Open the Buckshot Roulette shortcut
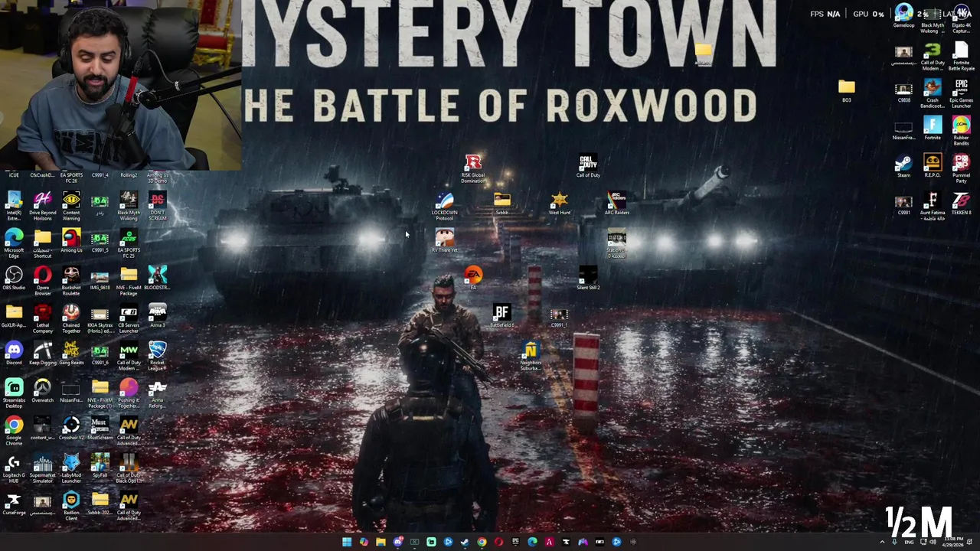 71,280
